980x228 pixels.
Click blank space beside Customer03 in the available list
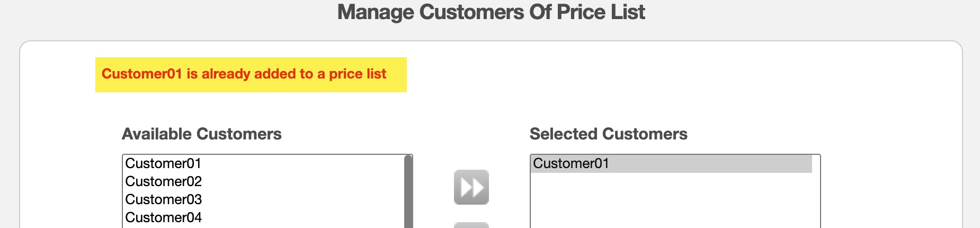coord(302,199)
